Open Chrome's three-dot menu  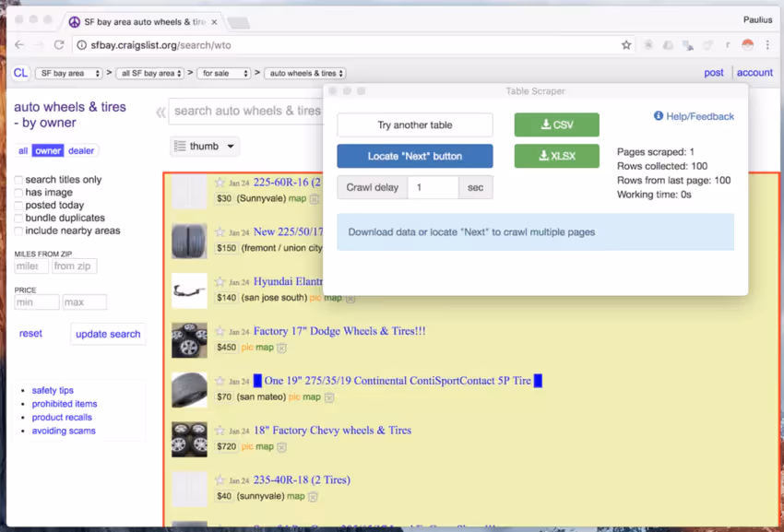pos(768,43)
